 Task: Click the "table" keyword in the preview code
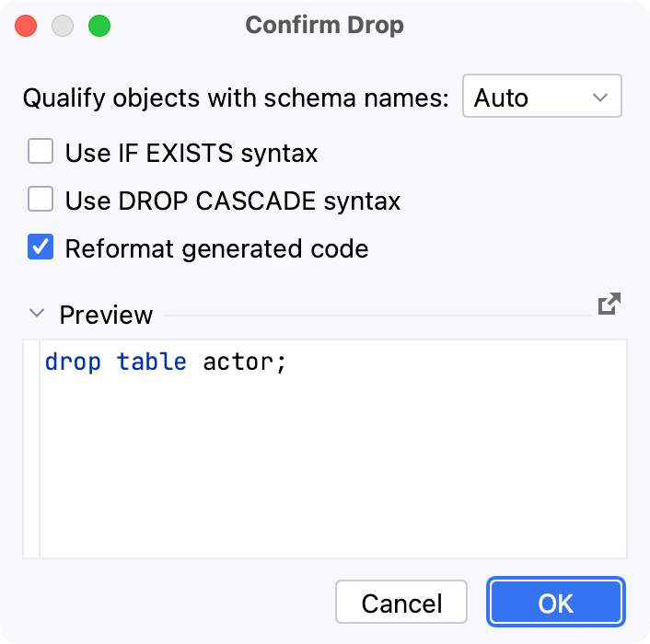[152, 362]
